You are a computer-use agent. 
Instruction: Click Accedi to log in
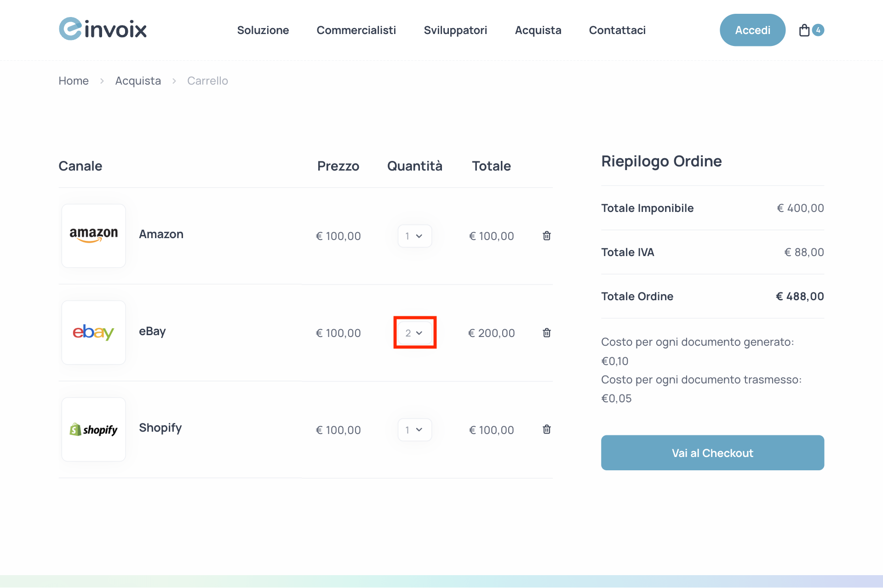tap(752, 29)
